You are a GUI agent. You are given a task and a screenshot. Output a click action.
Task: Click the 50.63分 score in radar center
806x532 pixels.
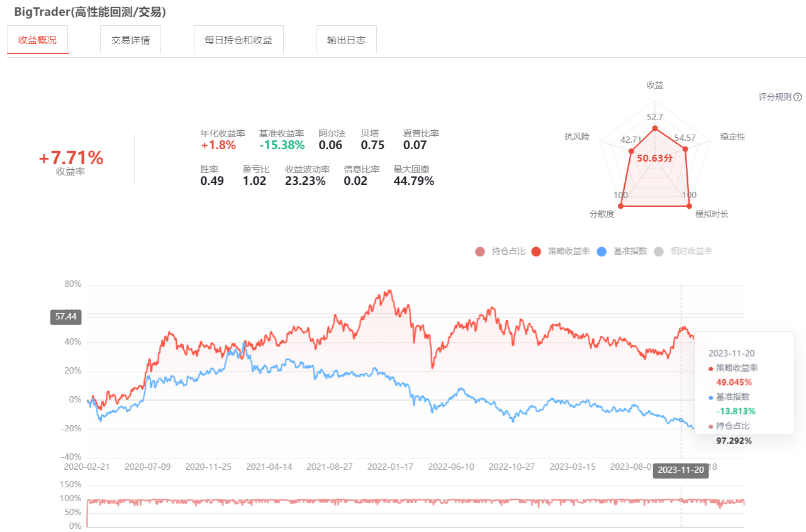[x=655, y=158]
